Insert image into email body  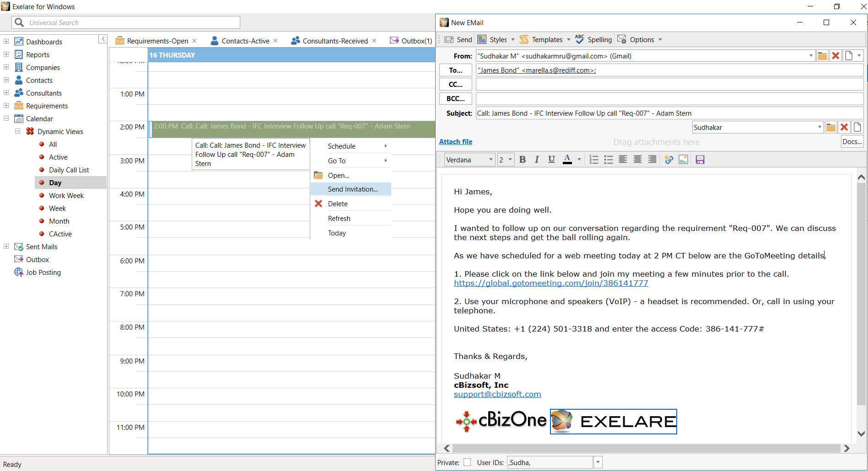point(683,160)
